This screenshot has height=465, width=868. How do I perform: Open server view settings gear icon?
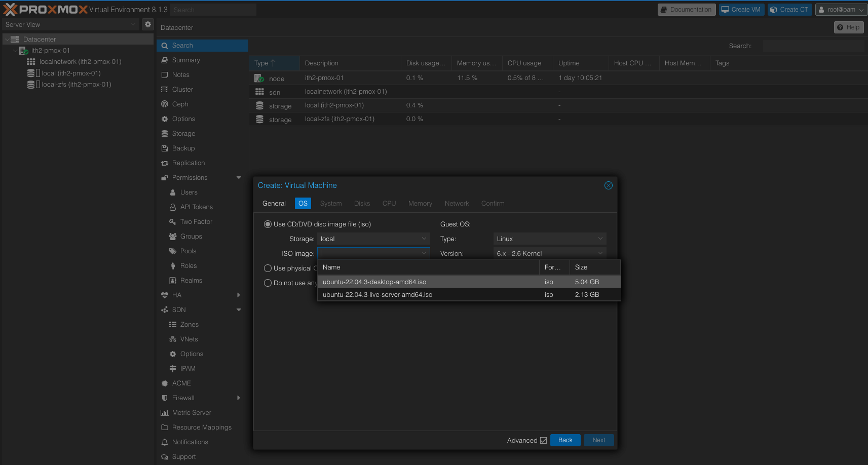[x=147, y=24]
